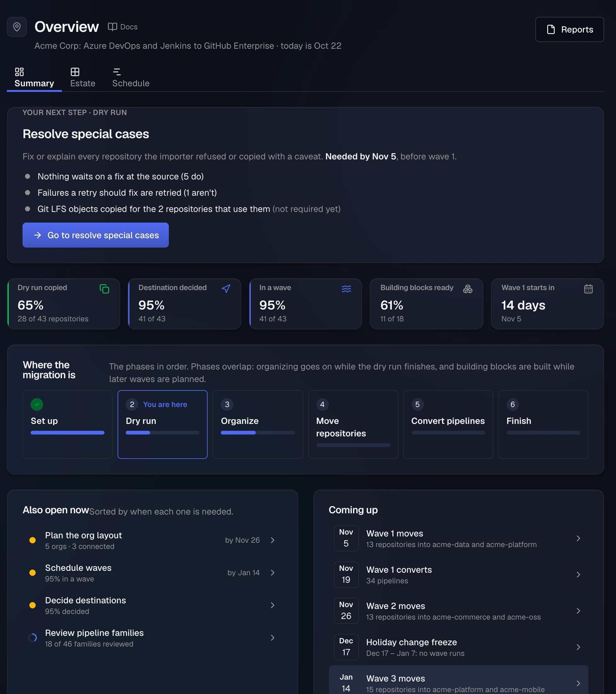616x694 pixels.
Task: Click the Schedule tab lines icon
Action: (x=117, y=72)
